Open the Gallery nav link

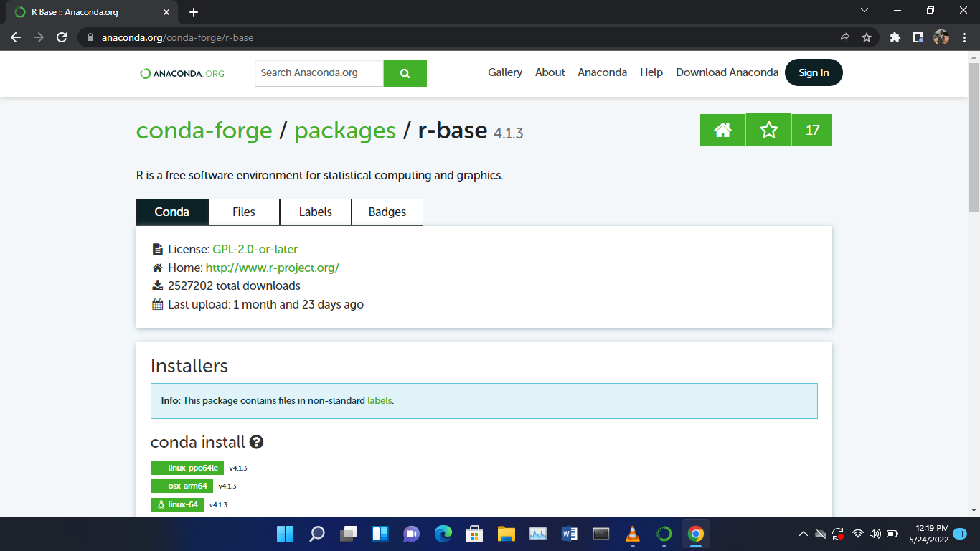[505, 72]
